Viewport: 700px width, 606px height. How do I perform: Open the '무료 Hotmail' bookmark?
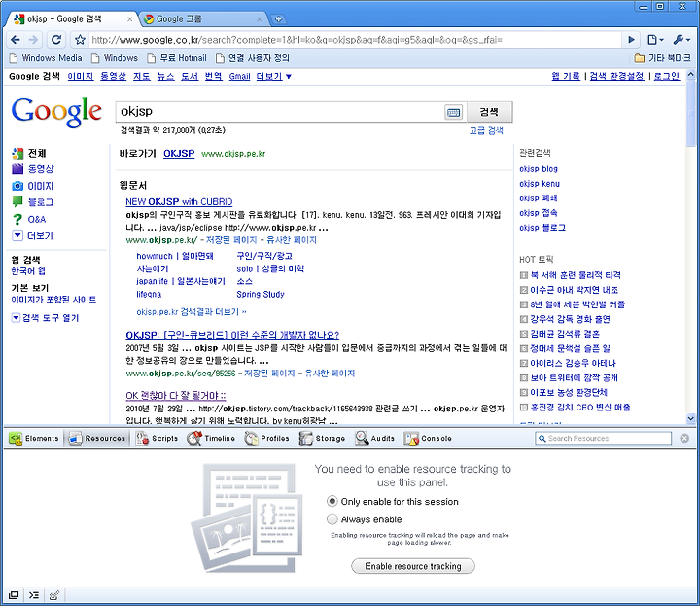click(x=177, y=58)
